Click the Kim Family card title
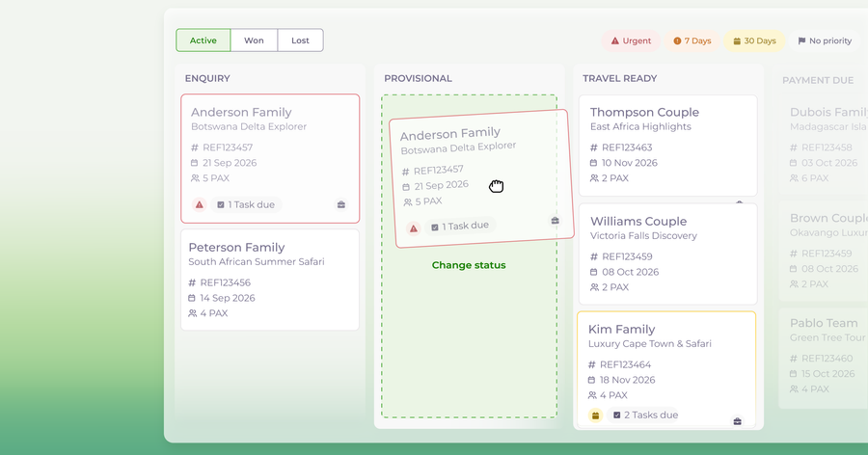This screenshot has height=455, width=868. tap(621, 330)
